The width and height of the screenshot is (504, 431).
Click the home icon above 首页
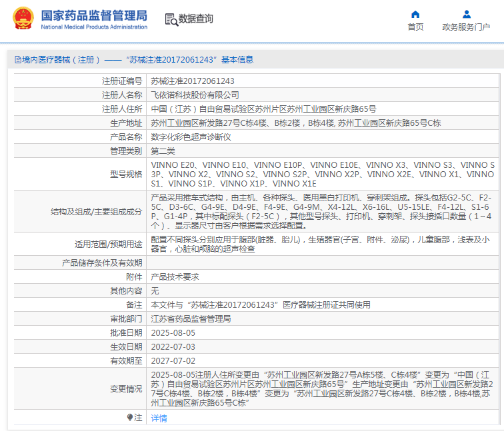point(415,15)
